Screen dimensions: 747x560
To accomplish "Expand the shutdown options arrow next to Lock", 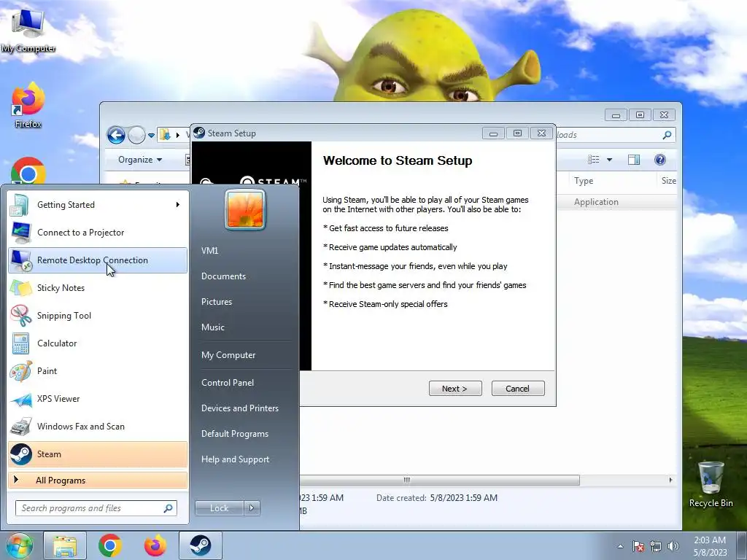I will coord(252,508).
